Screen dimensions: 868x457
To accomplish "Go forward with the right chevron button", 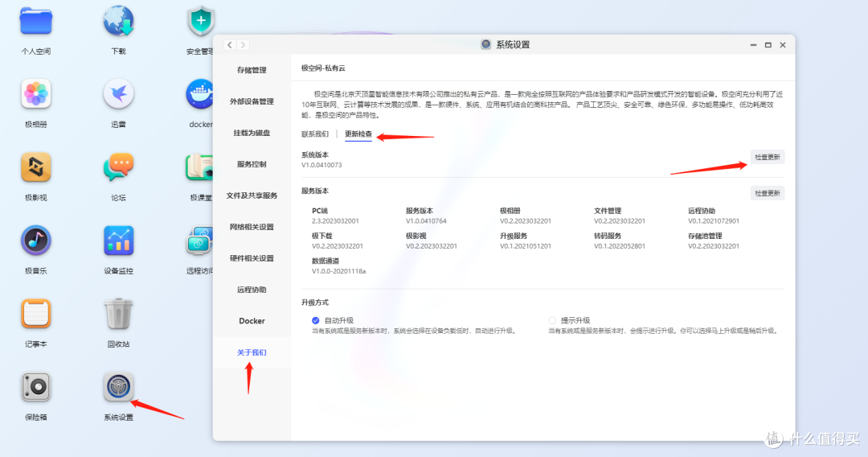I will [243, 45].
